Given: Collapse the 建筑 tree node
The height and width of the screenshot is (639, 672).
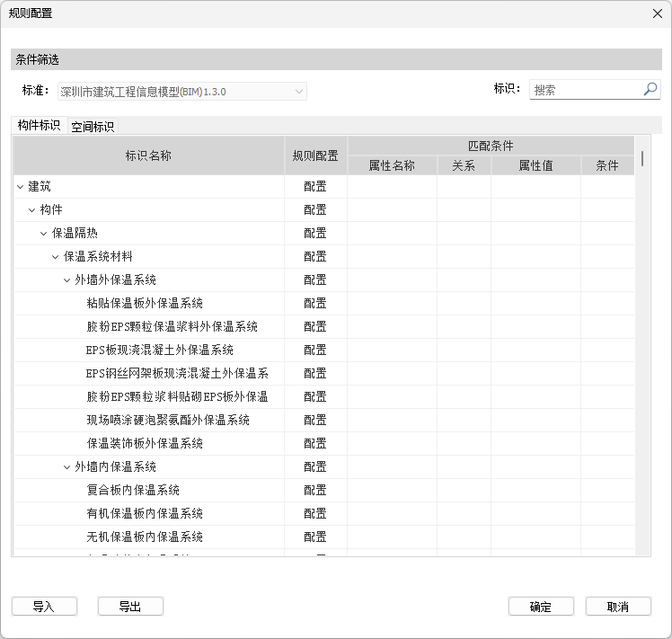Looking at the screenshot, I should [x=20, y=187].
